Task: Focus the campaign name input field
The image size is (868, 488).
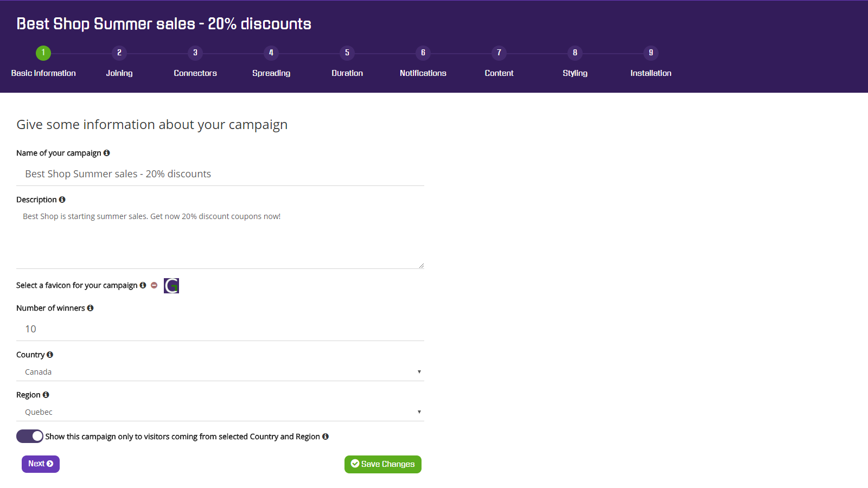Action: tap(220, 174)
